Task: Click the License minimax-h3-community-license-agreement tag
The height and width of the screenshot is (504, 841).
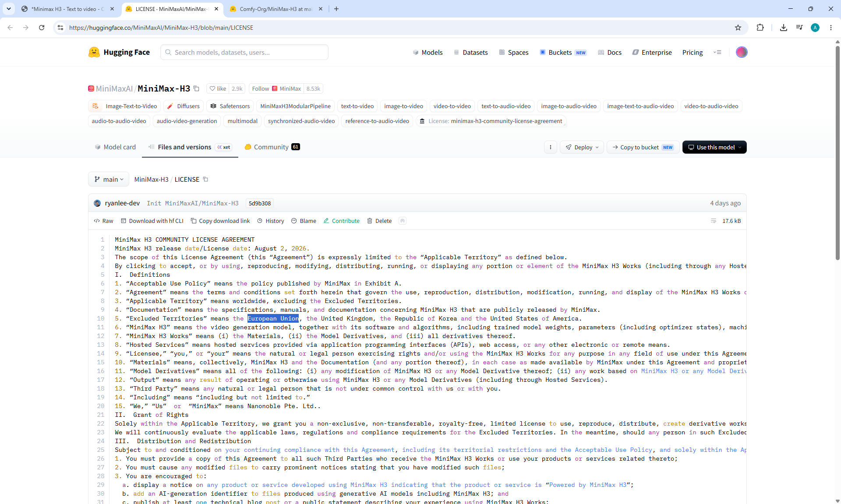Action: 491,121
